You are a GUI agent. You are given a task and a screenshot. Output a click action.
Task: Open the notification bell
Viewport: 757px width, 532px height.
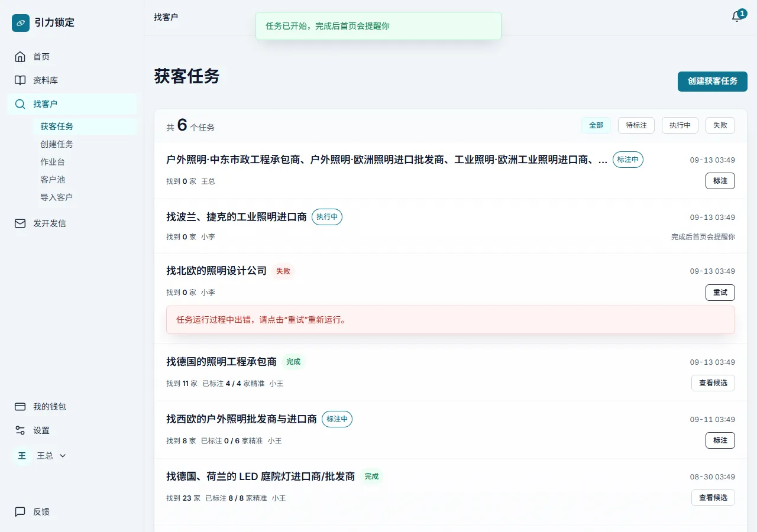click(x=737, y=17)
